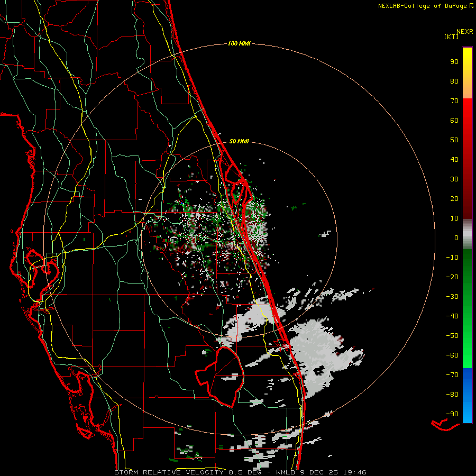Select the 70 value on velocity scale
This screenshot has height=476, width=476.
pyautogui.click(x=454, y=101)
